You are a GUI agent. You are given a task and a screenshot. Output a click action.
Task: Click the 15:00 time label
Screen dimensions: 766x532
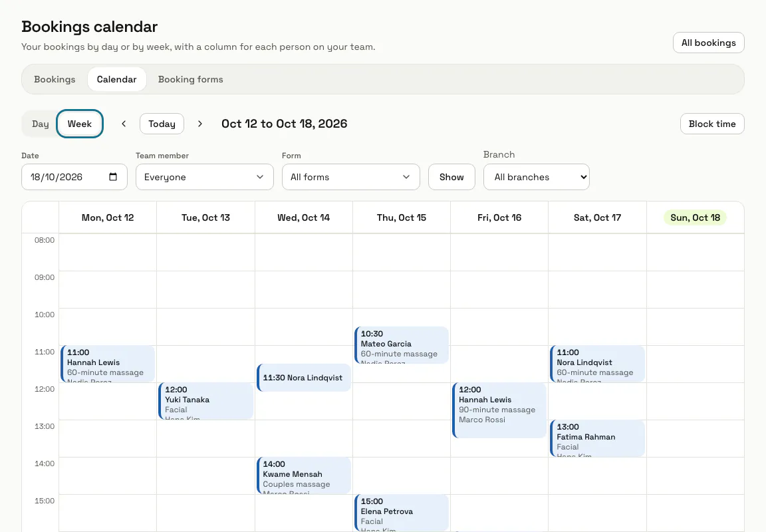click(x=45, y=500)
